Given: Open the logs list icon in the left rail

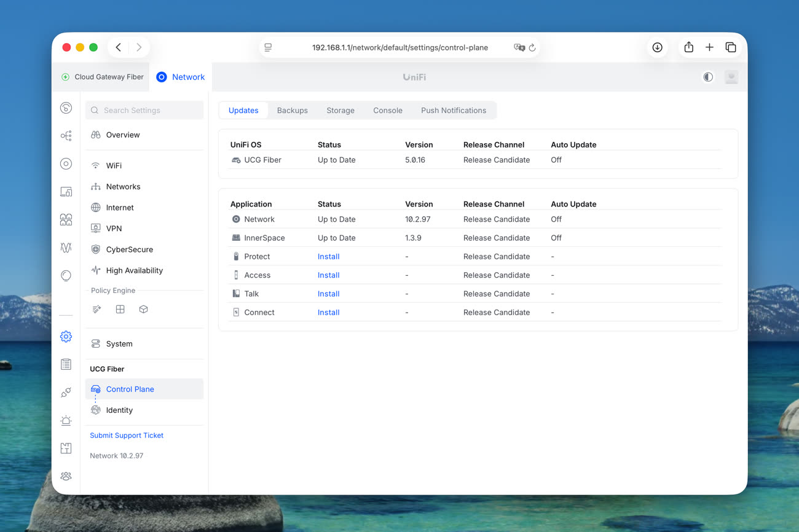Looking at the screenshot, I should pos(66,364).
